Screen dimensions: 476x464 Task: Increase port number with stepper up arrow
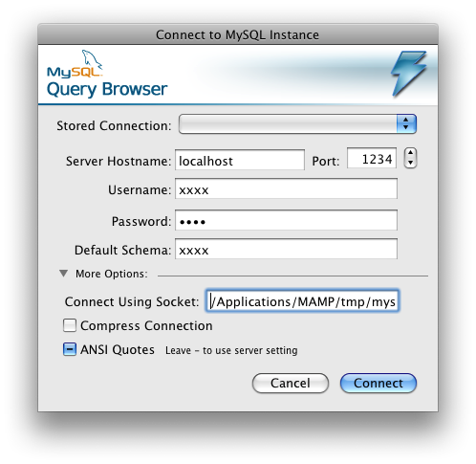pos(410,153)
